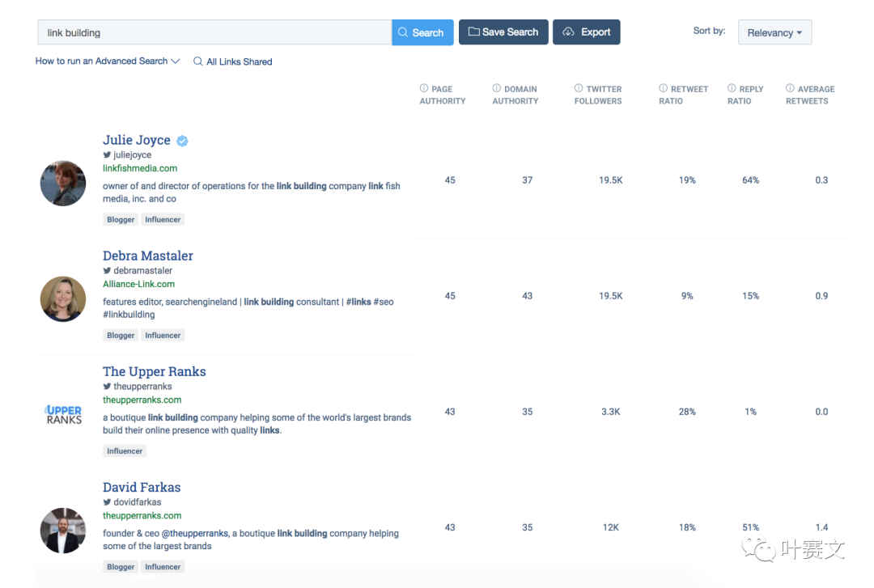Viewport: 874px width, 588px height.
Task: Click The Upper Ranks logo thumbnail
Action: (x=63, y=414)
